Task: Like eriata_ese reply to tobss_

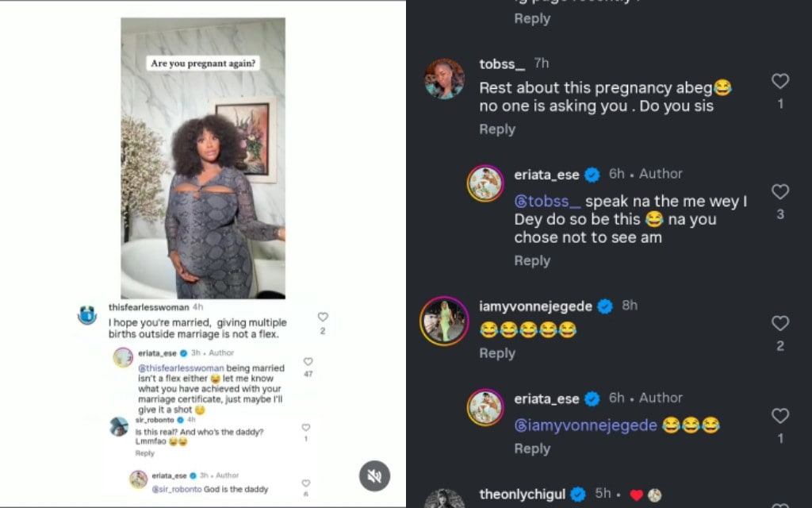Action: pyautogui.click(x=780, y=191)
